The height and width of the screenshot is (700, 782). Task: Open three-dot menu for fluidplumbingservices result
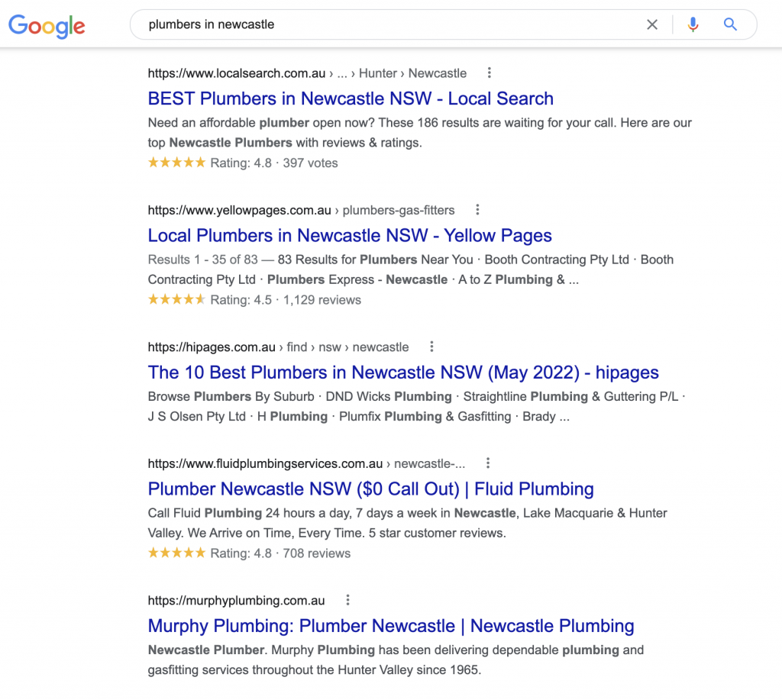tap(488, 463)
